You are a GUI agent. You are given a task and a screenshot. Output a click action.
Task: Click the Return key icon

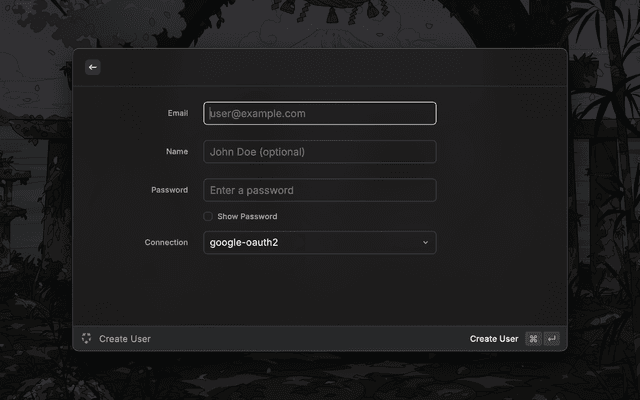(551, 339)
